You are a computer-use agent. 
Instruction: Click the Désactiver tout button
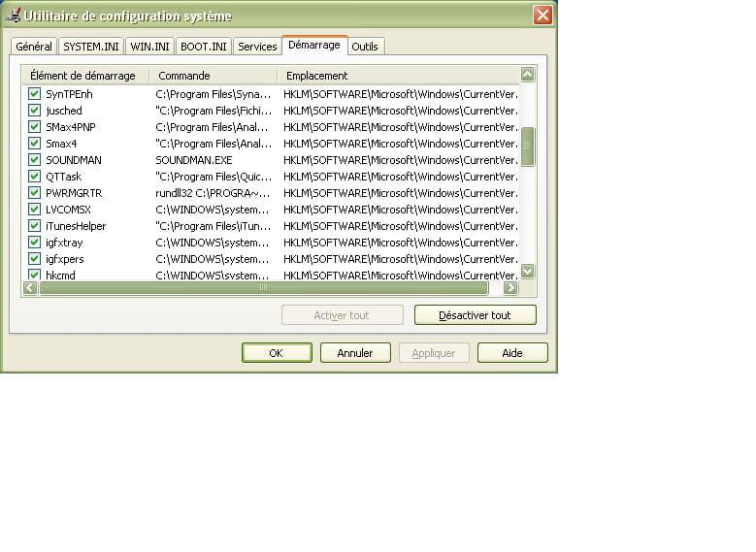click(x=475, y=315)
